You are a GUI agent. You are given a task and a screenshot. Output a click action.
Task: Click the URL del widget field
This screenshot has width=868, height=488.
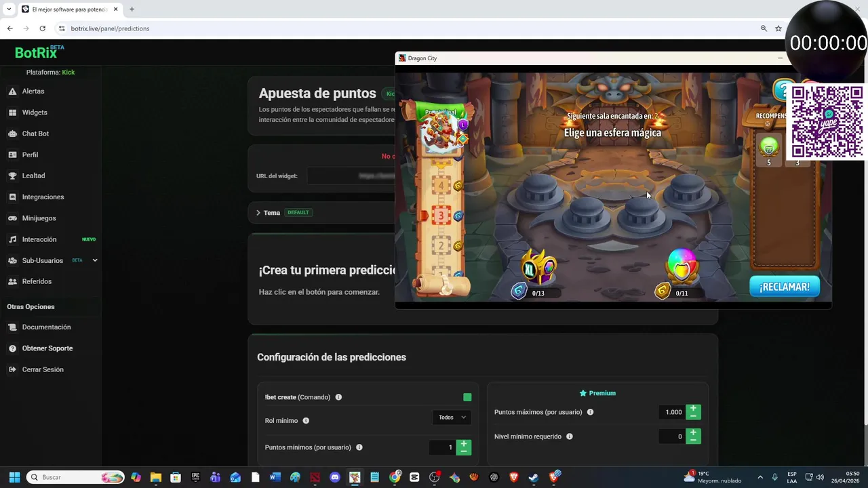(x=351, y=176)
